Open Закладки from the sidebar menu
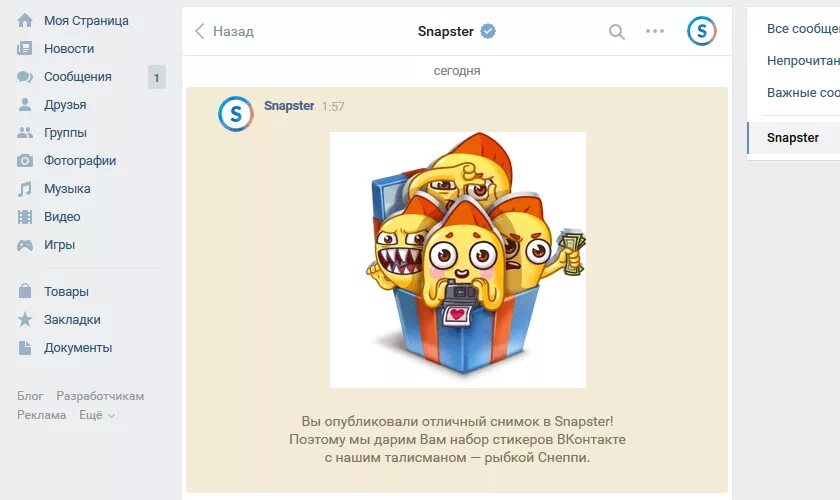Image resolution: width=840 pixels, height=500 pixels. [72, 320]
